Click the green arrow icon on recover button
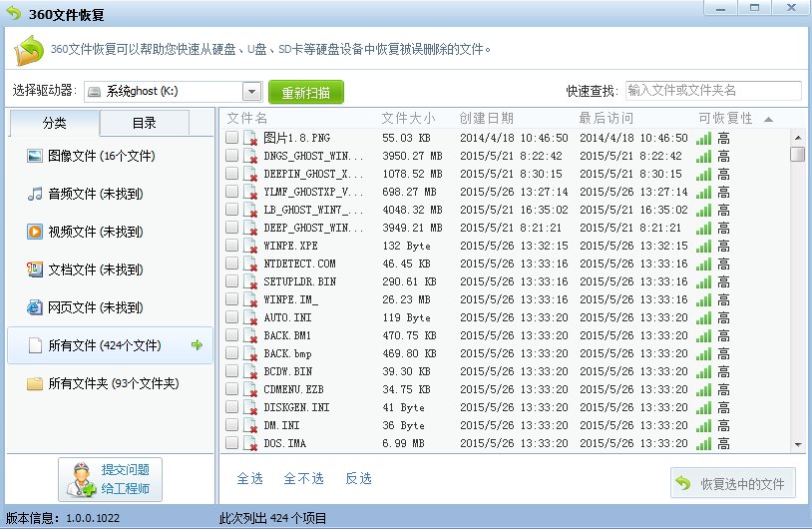The image size is (812, 529). click(x=683, y=483)
